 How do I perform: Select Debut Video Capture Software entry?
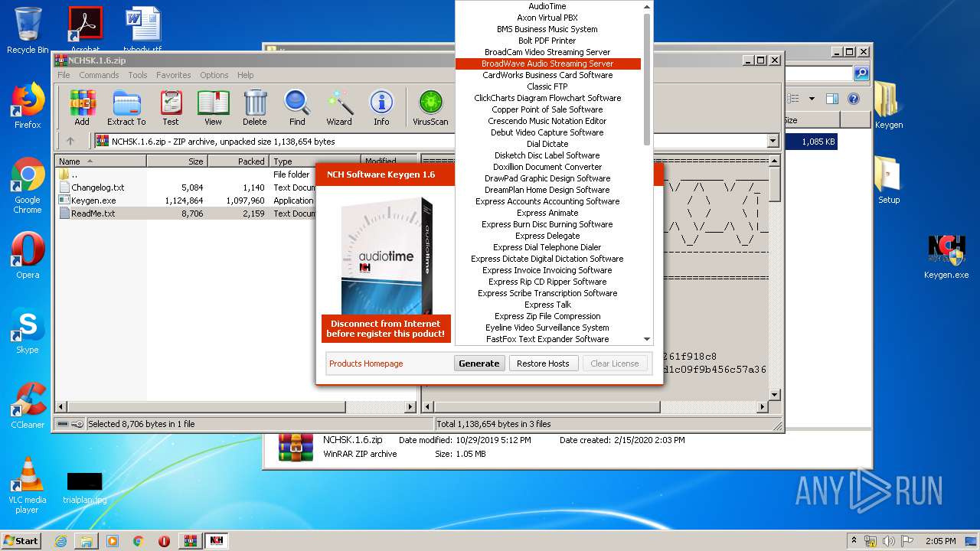coord(548,132)
